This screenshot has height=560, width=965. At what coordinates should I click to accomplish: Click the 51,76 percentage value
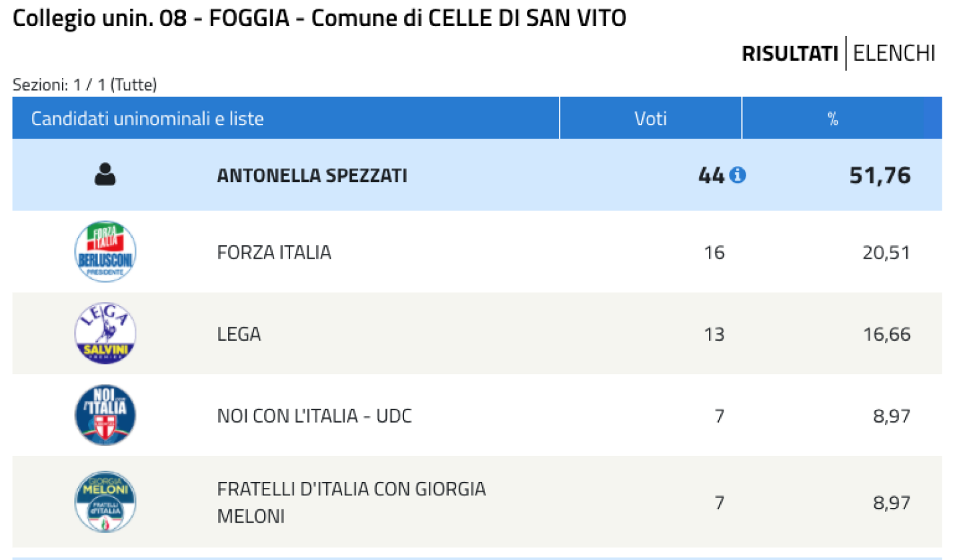point(880,176)
